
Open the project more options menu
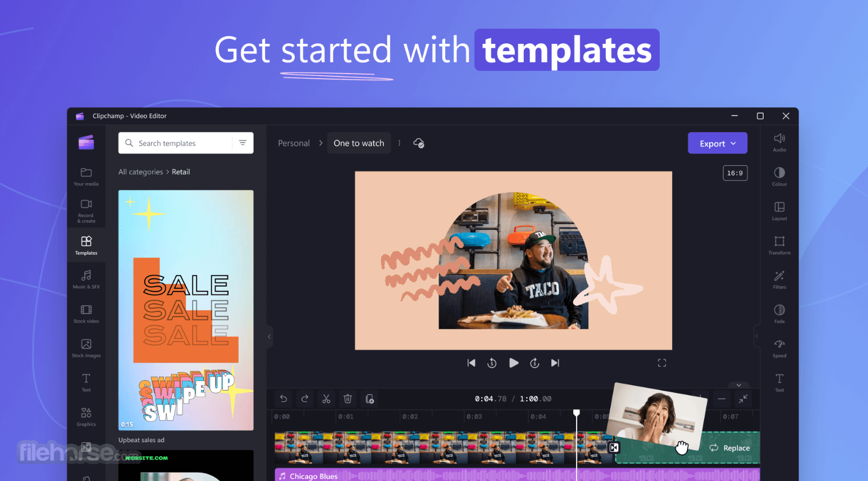[399, 143]
